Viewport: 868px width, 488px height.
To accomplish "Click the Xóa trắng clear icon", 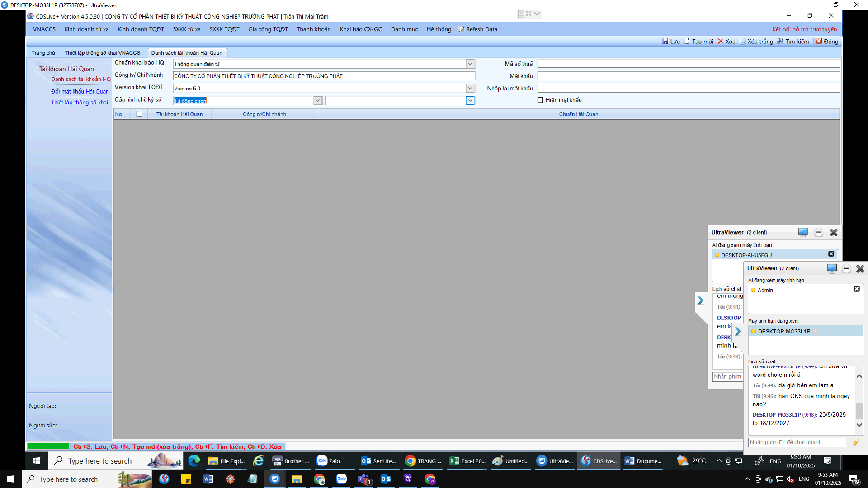I will coord(742,41).
